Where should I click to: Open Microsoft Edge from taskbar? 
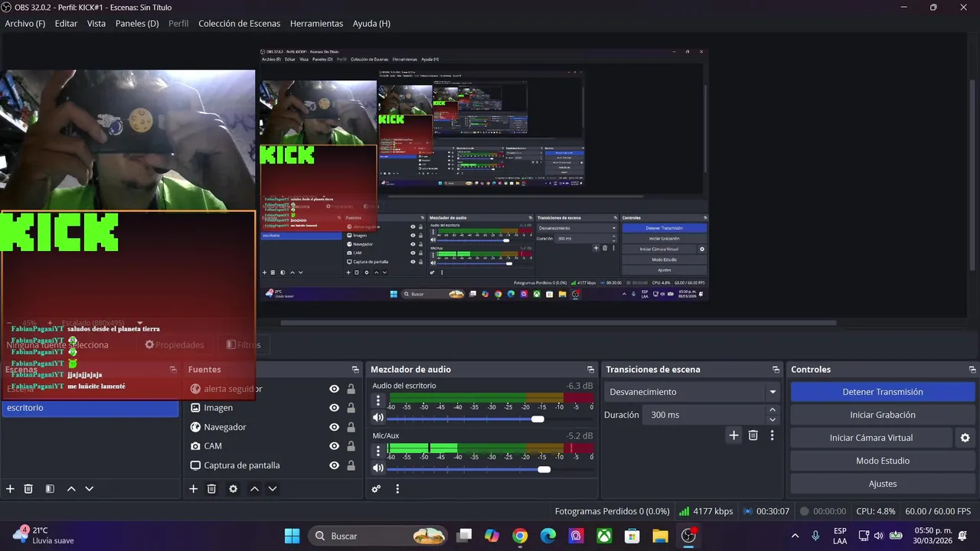click(x=548, y=536)
